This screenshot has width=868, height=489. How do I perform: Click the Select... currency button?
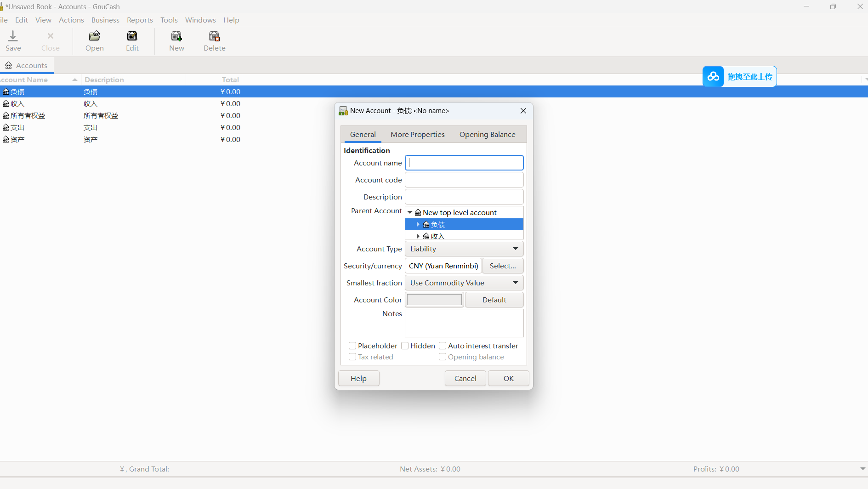tap(503, 266)
